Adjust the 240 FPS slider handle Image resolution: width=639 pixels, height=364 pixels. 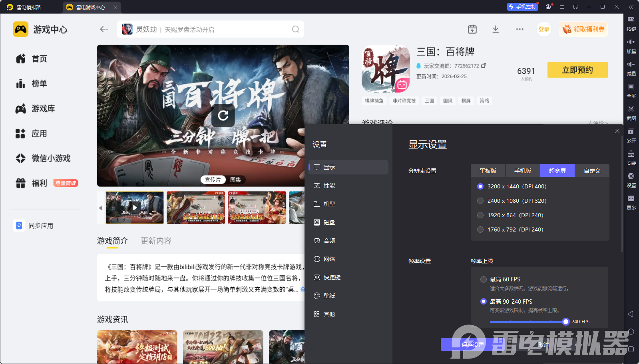point(565,322)
